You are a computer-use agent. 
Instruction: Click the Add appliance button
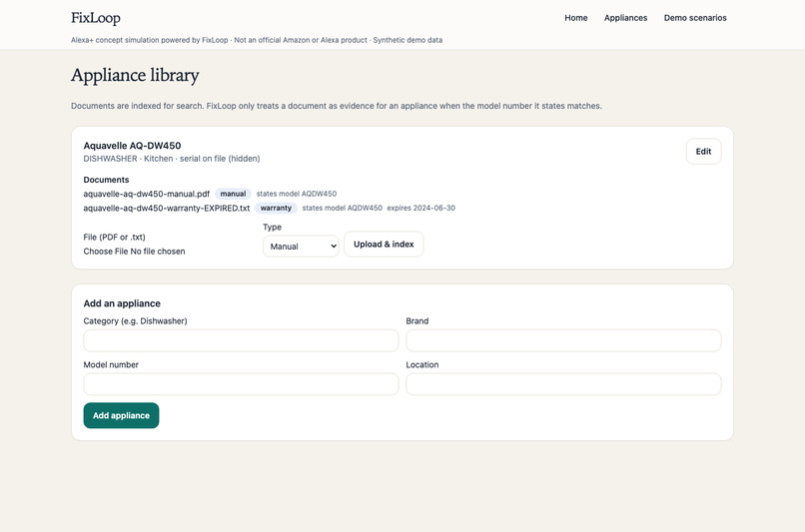point(121,415)
